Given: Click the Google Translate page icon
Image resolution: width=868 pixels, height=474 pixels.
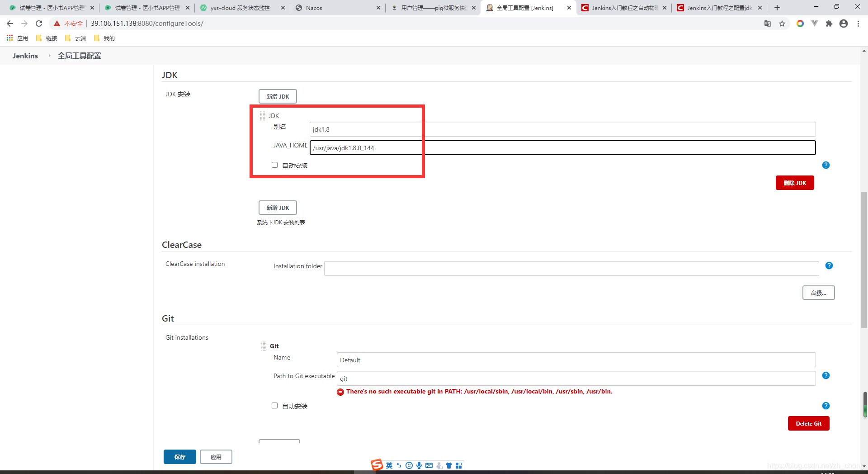Looking at the screenshot, I should coord(767,23).
